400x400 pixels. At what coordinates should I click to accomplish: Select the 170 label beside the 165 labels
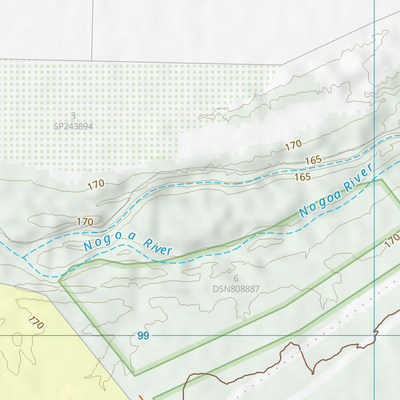[293, 145]
